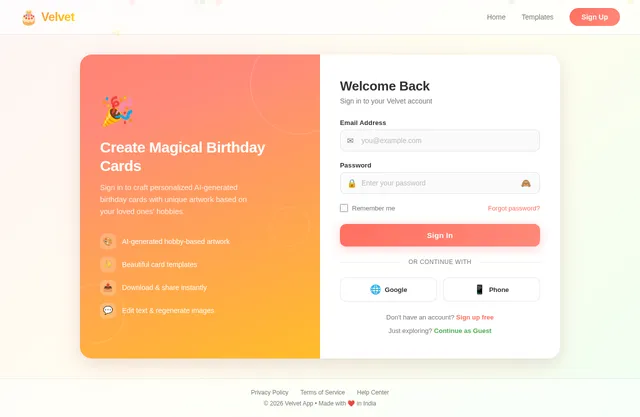Click the party popper emoji icon

pos(116,111)
